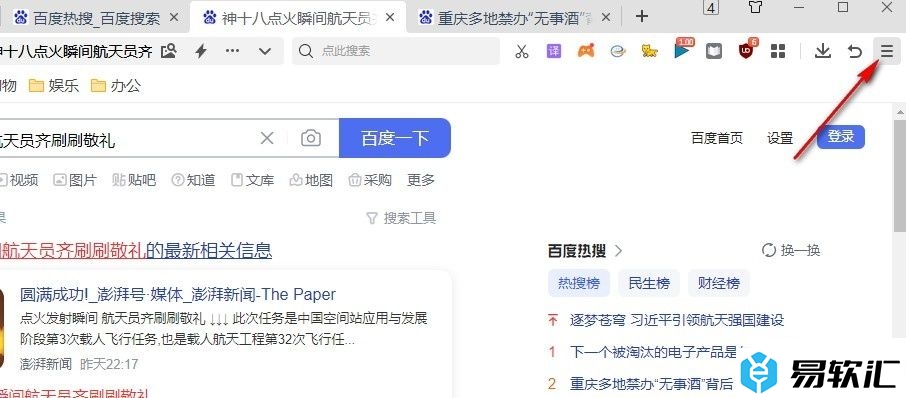Click the gray book reader extension icon
The height and width of the screenshot is (398, 906).
[714, 51]
